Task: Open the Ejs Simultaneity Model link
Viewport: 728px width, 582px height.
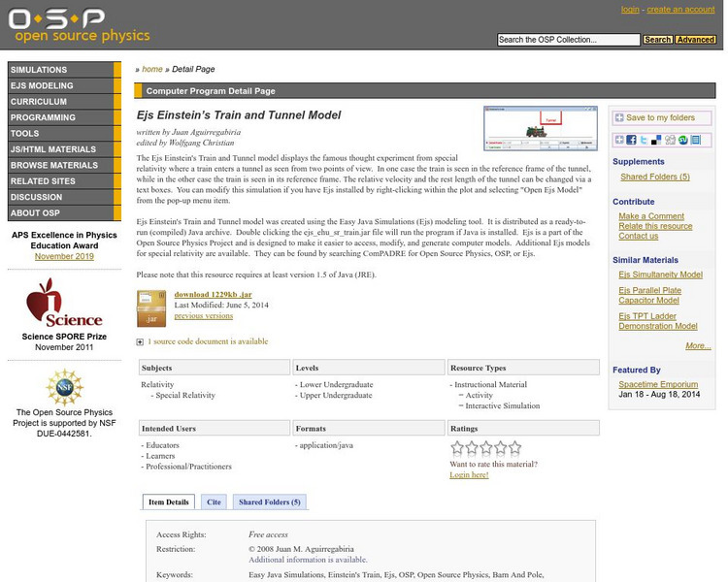Action: point(660,275)
